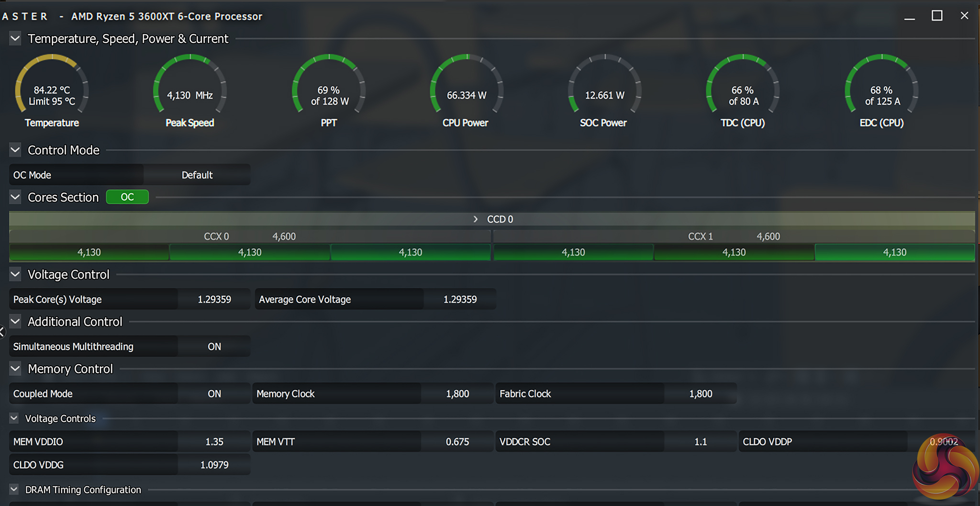Select the OC Mode Default value
The image size is (980, 506).
pyautogui.click(x=197, y=175)
